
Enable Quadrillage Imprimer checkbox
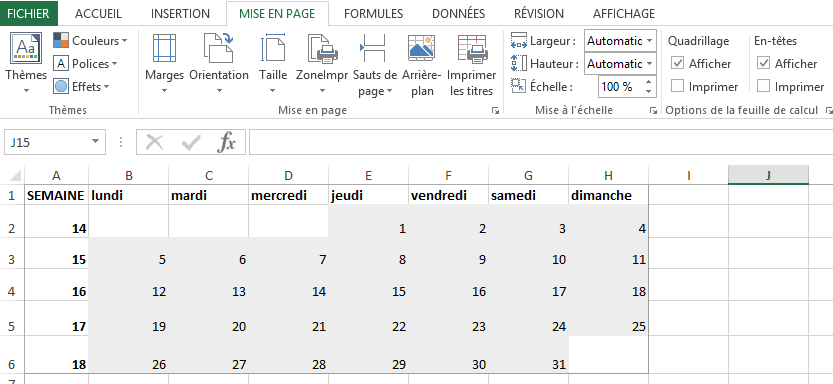pyautogui.click(x=677, y=86)
